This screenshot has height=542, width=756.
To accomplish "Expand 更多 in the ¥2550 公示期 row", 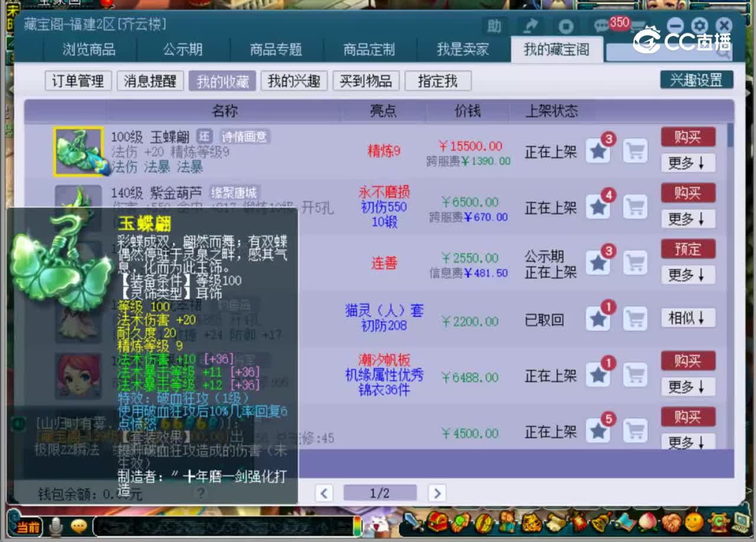I will pyautogui.click(x=688, y=275).
